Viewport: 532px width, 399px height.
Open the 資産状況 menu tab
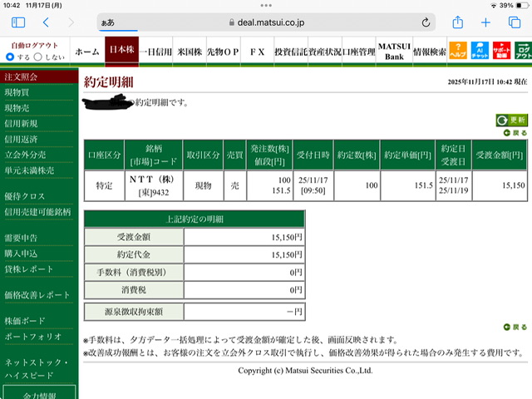325,52
